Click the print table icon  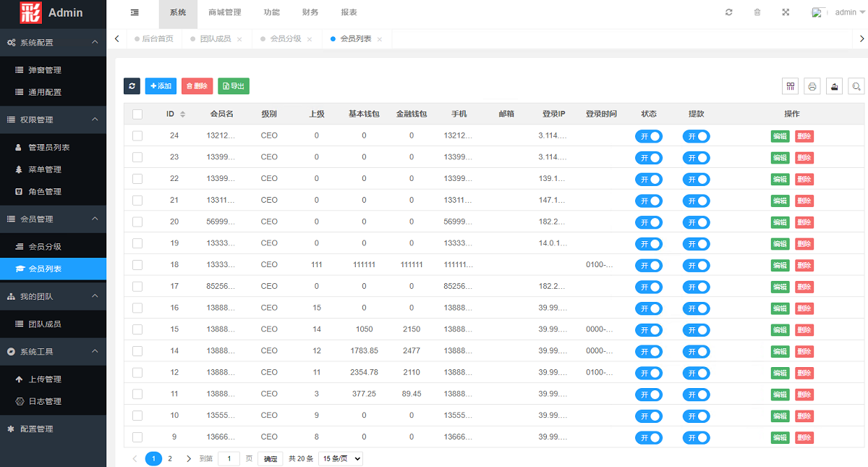pyautogui.click(x=812, y=86)
